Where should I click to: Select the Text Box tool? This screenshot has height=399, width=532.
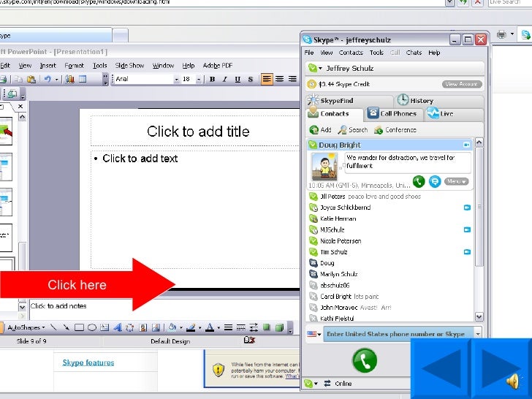tap(104, 327)
